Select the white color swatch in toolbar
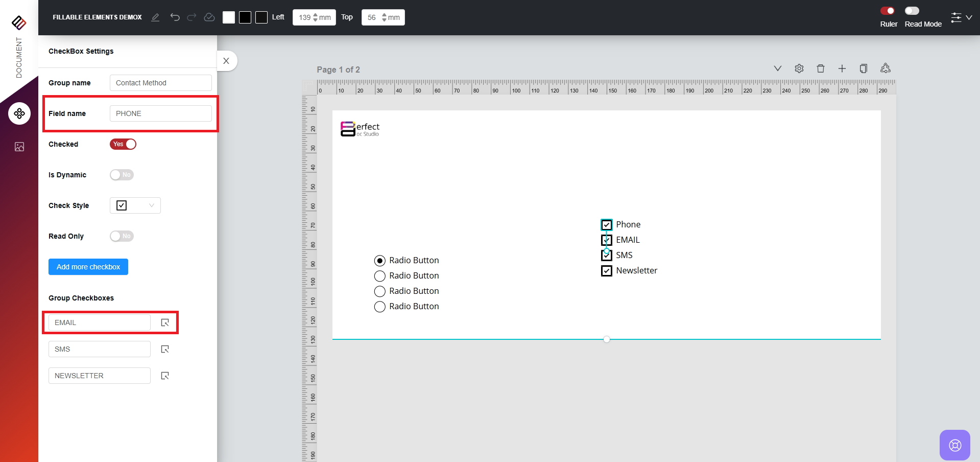 coord(229,17)
